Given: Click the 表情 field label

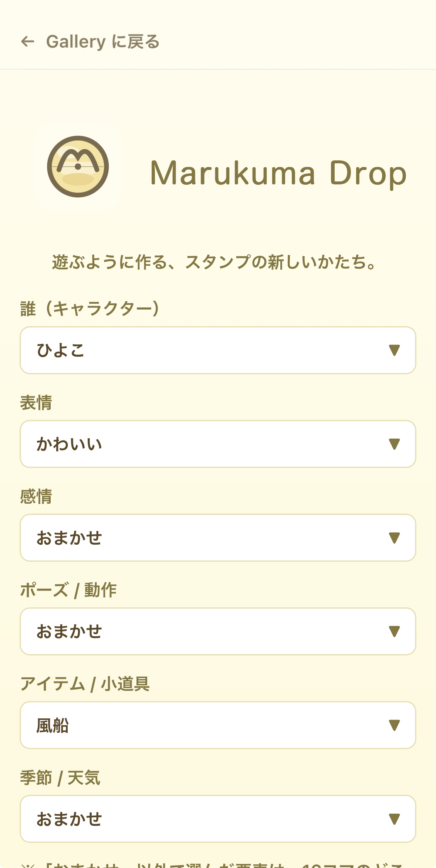Looking at the screenshot, I should coord(36,402).
